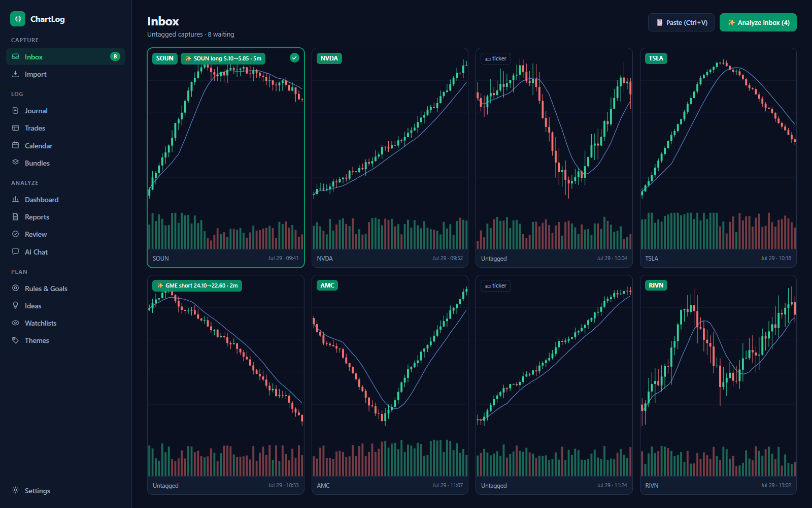Go to the Journal page
812x508 pixels.
pyautogui.click(x=65, y=110)
